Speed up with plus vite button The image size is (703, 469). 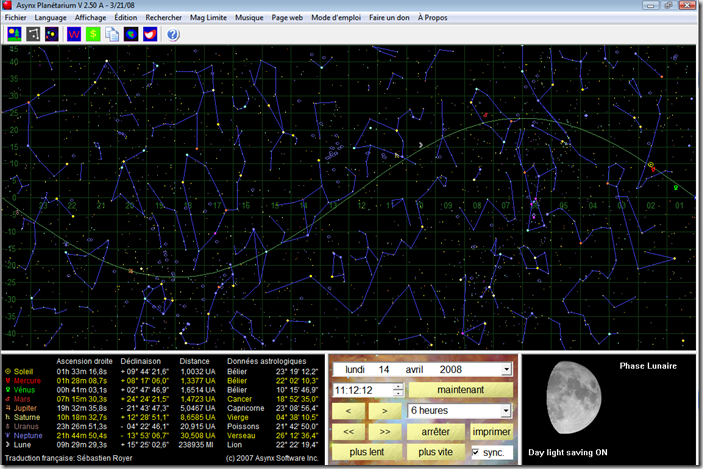click(435, 452)
